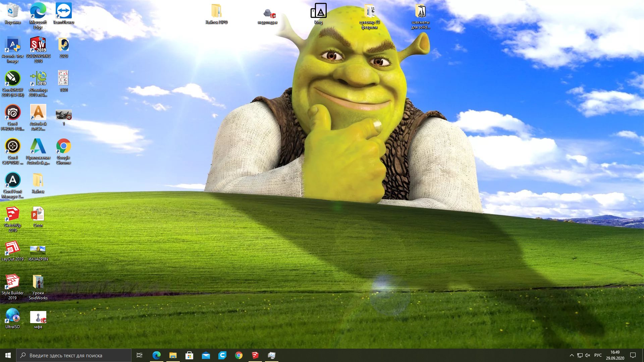Switch to the monitor graph app in taskbar

click(x=271, y=355)
